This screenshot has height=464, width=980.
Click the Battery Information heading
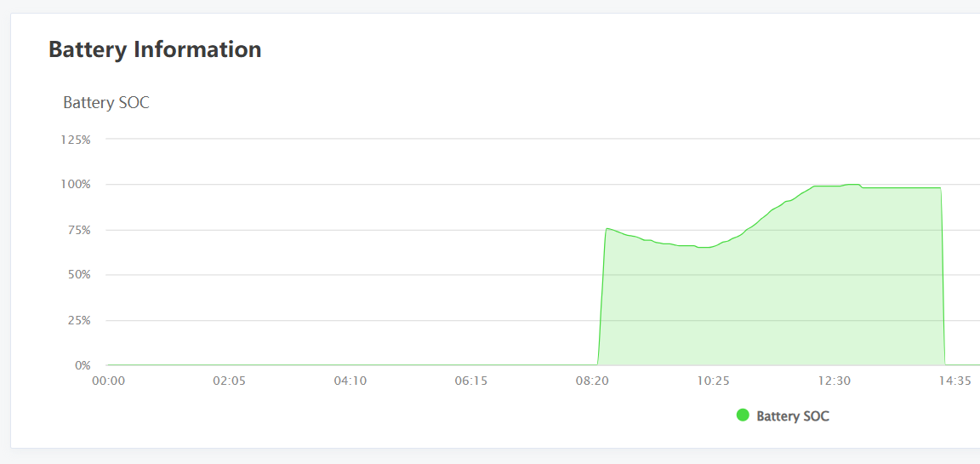(x=155, y=49)
